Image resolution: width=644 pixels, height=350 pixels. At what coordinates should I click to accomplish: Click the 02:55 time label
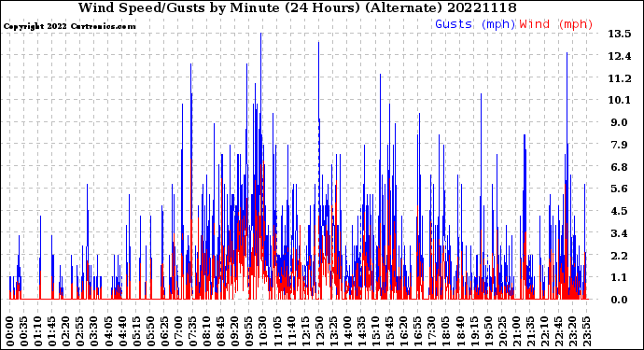click(x=80, y=331)
